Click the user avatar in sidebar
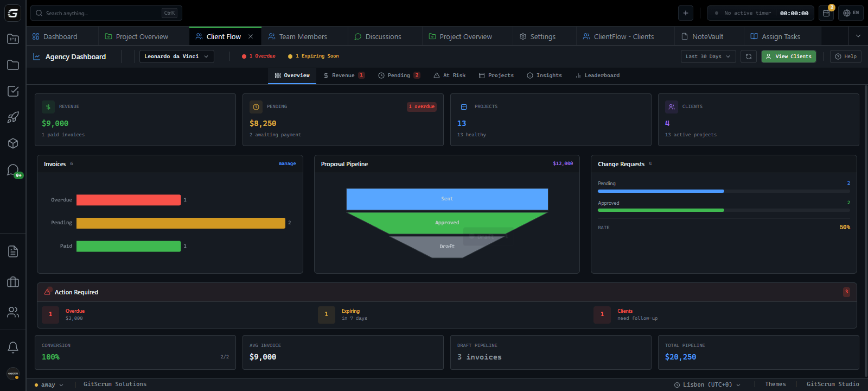 (13, 374)
